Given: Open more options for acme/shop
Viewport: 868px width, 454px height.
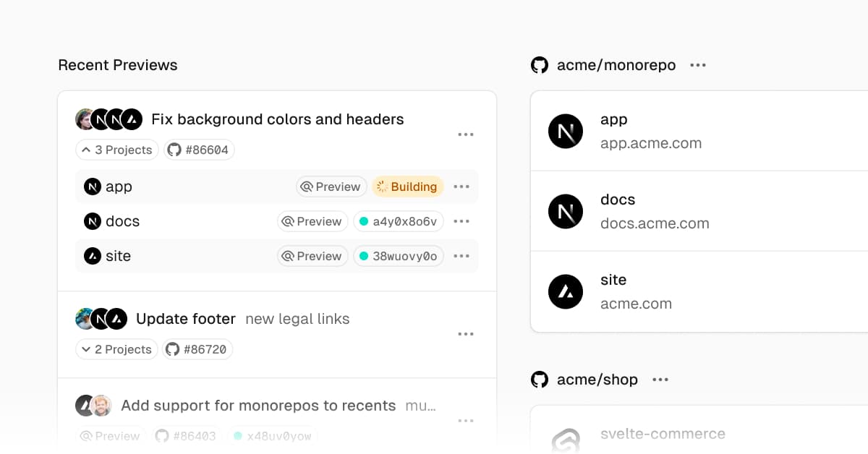Looking at the screenshot, I should click(x=660, y=380).
